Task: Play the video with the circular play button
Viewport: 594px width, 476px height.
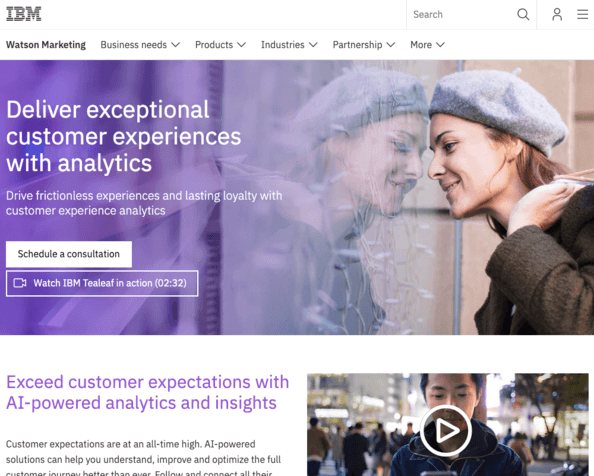Action: (446, 431)
